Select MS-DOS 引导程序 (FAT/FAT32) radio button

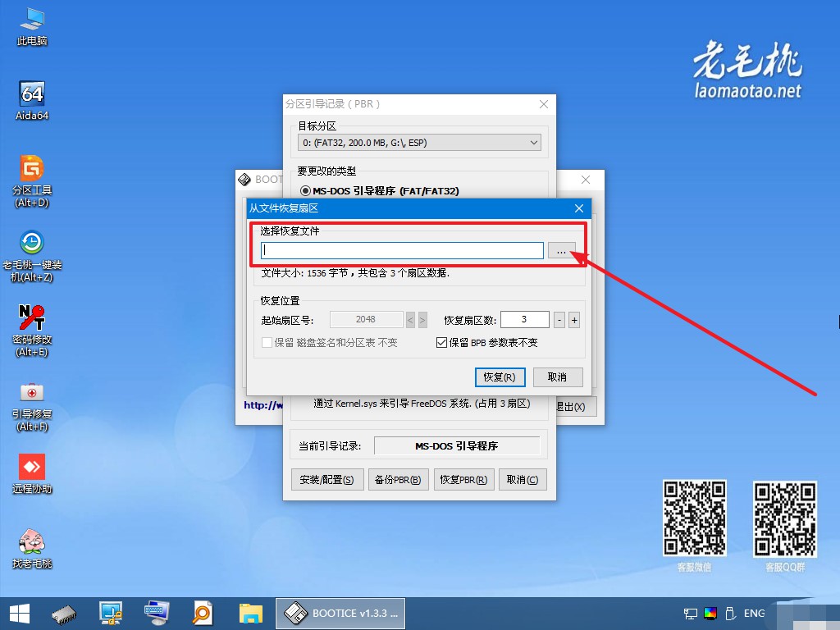[x=305, y=190]
